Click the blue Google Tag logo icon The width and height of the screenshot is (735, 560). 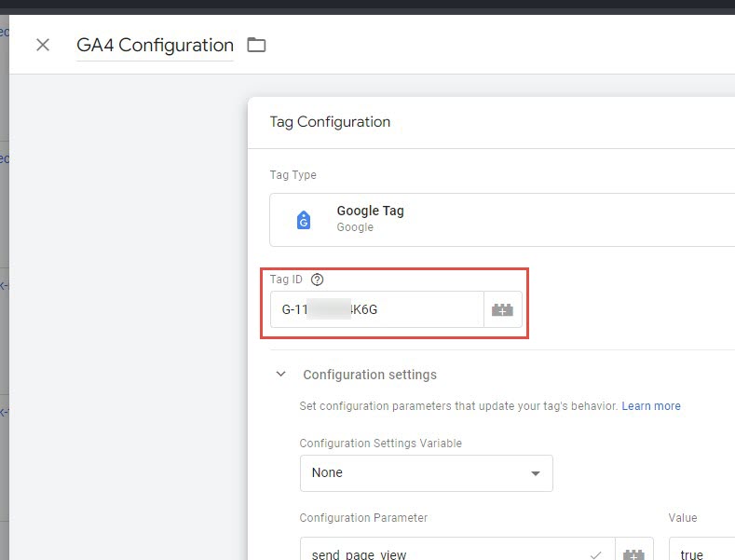(x=304, y=220)
